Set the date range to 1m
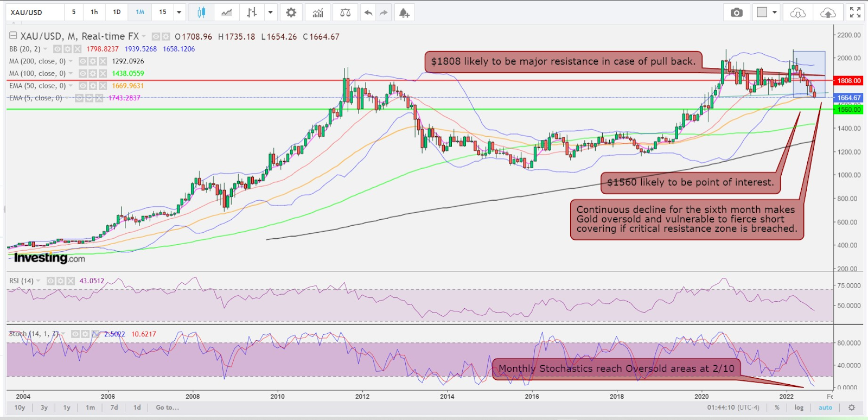This screenshot has height=420, width=868. pyautogui.click(x=90, y=408)
